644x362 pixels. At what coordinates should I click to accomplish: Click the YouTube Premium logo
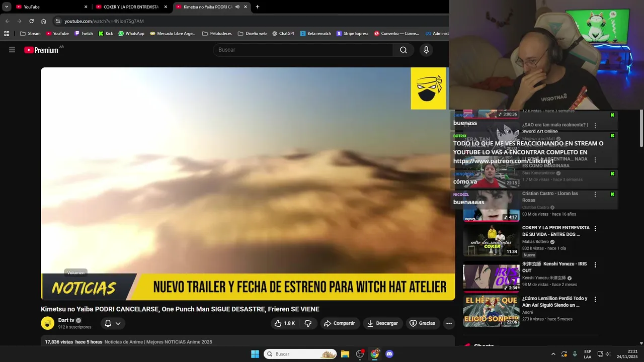click(41, 50)
